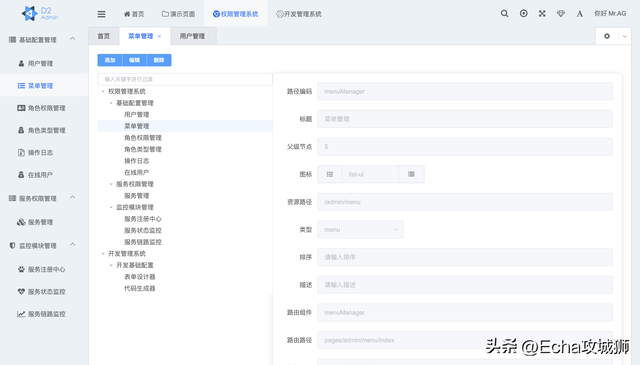The width and height of the screenshot is (640, 365).
Task: Open sidebar 在线用户 item
Action: click(44, 175)
